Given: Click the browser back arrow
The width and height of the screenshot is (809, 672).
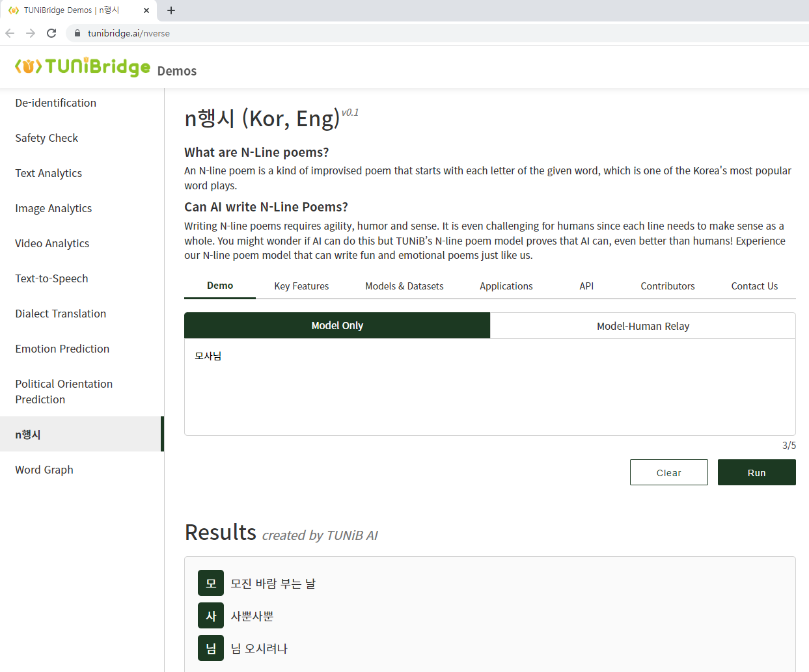Looking at the screenshot, I should pos(10,33).
